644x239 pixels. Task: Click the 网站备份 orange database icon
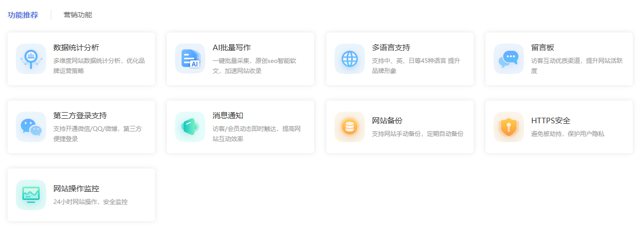pos(350,126)
